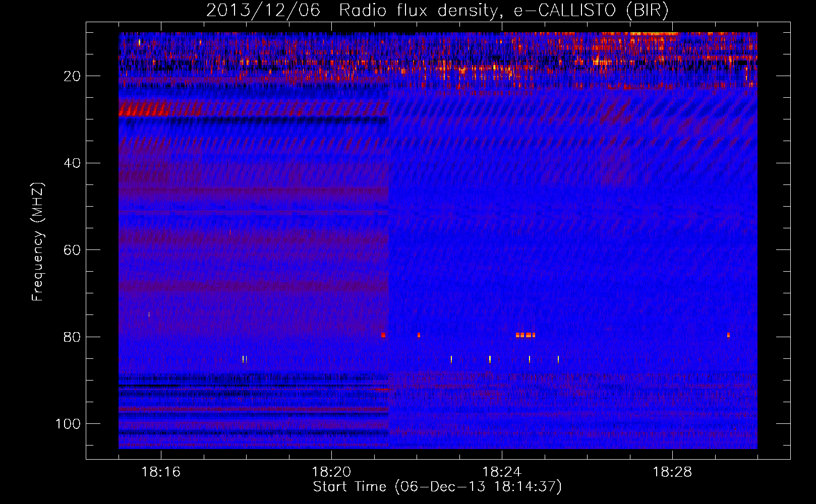The width and height of the screenshot is (816, 504).
Task: Click the frequency label 100
Action: pyautogui.click(x=69, y=424)
